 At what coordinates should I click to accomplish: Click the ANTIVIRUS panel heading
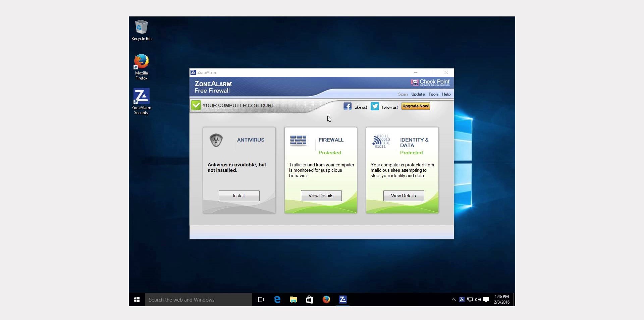[x=251, y=140]
